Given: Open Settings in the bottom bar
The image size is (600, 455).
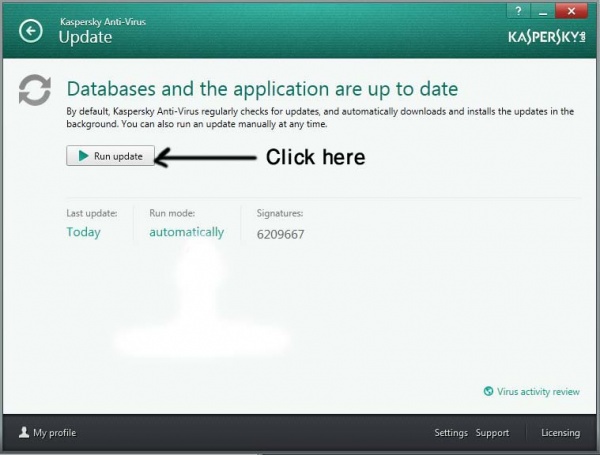Looking at the screenshot, I should [x=451, y=433].
